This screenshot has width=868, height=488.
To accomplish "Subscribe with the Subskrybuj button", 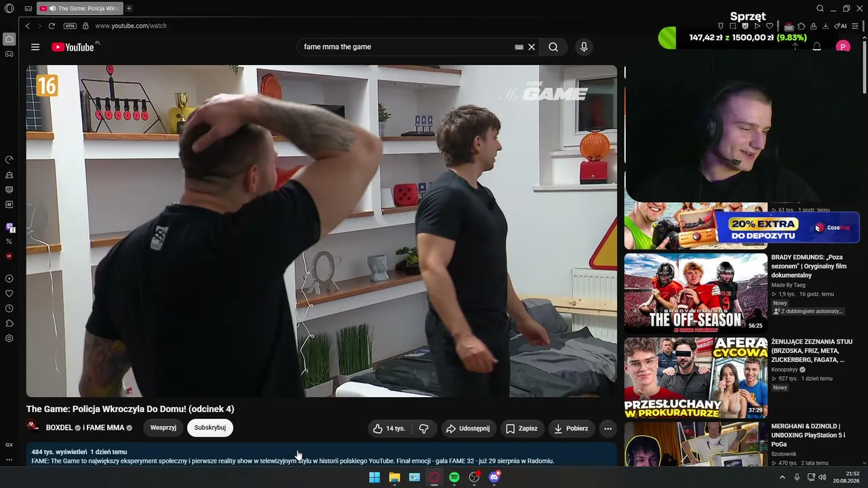I will 210,428.
